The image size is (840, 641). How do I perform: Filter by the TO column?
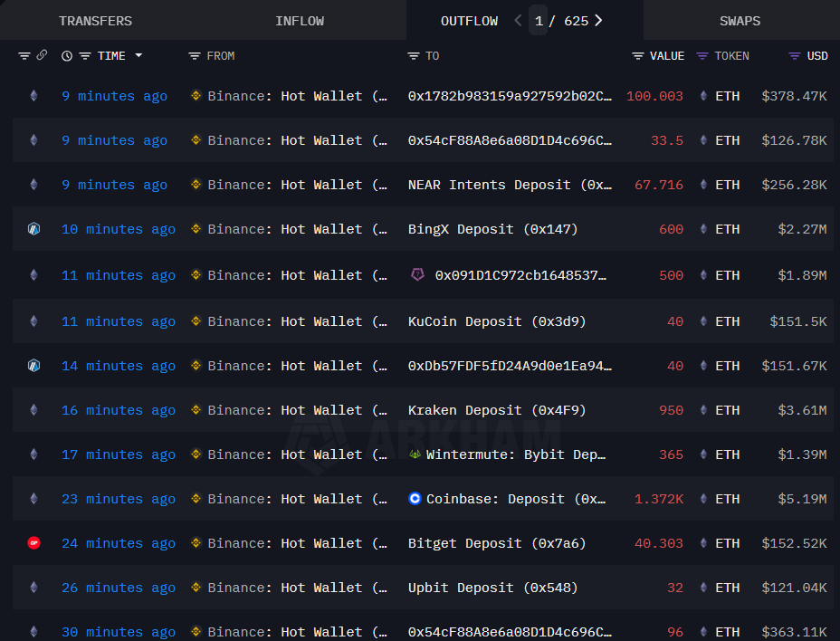click(x=413, y=56)
